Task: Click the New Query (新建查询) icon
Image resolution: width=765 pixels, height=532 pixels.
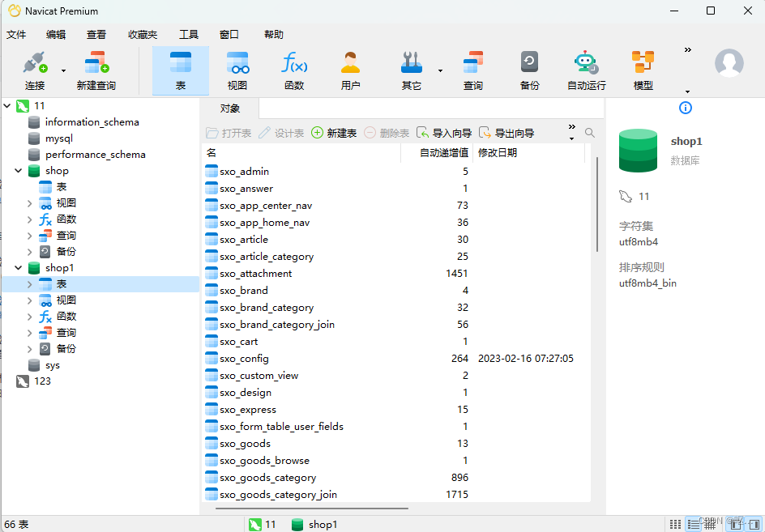Action: click(x=96, y=70)
